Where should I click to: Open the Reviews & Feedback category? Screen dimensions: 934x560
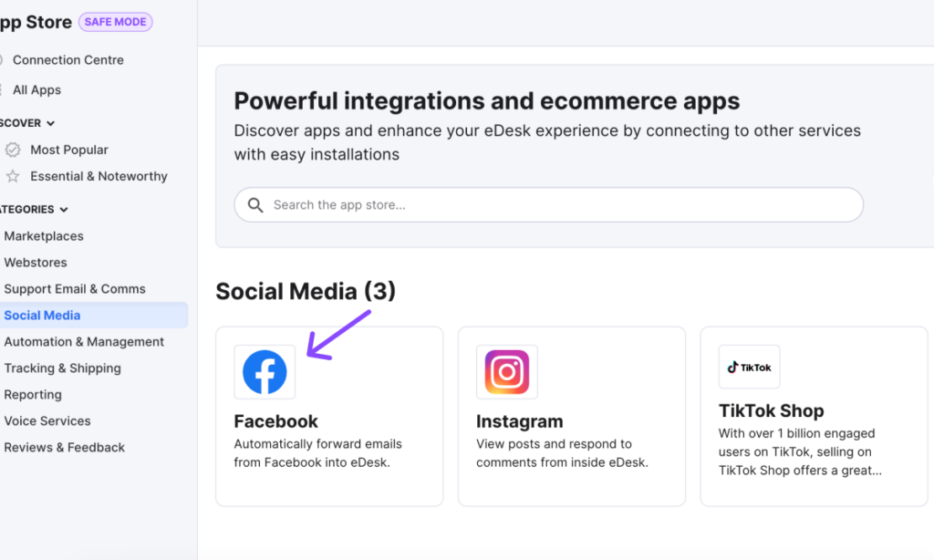pyautogui.click(x=65, y=448)
